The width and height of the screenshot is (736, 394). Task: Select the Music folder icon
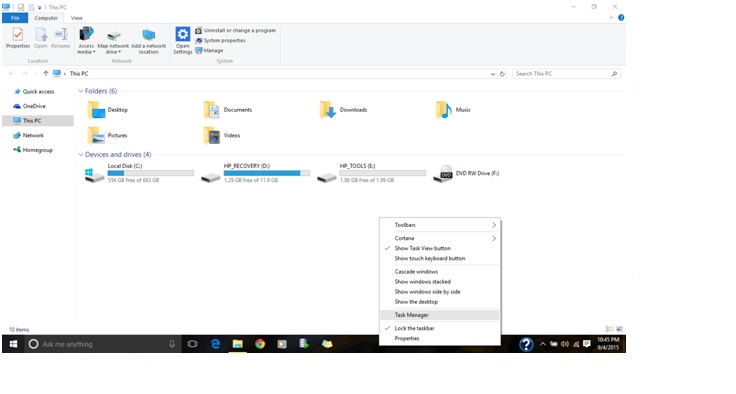click(x=444, y=110)
